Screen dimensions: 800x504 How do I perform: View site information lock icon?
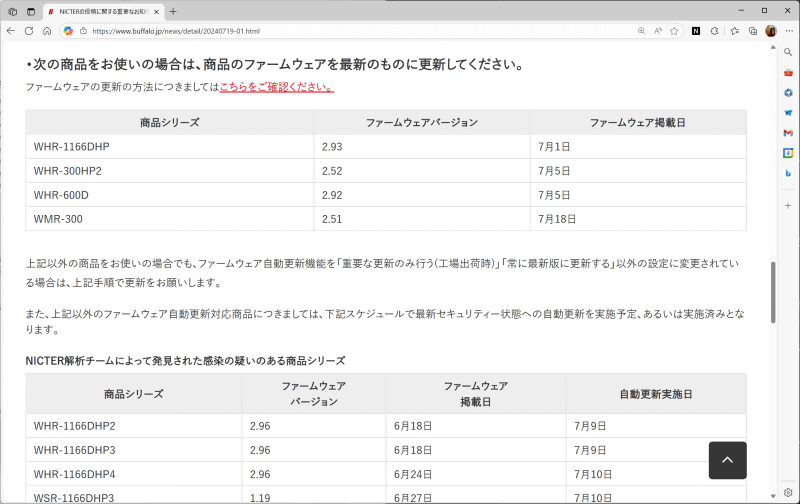[x=83, y=31]
